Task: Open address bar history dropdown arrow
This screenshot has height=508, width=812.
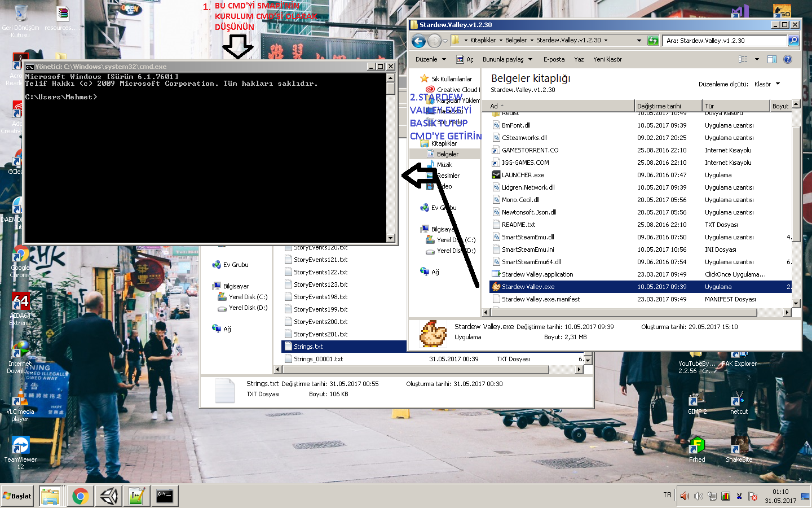Action: (x=639, y=41)
